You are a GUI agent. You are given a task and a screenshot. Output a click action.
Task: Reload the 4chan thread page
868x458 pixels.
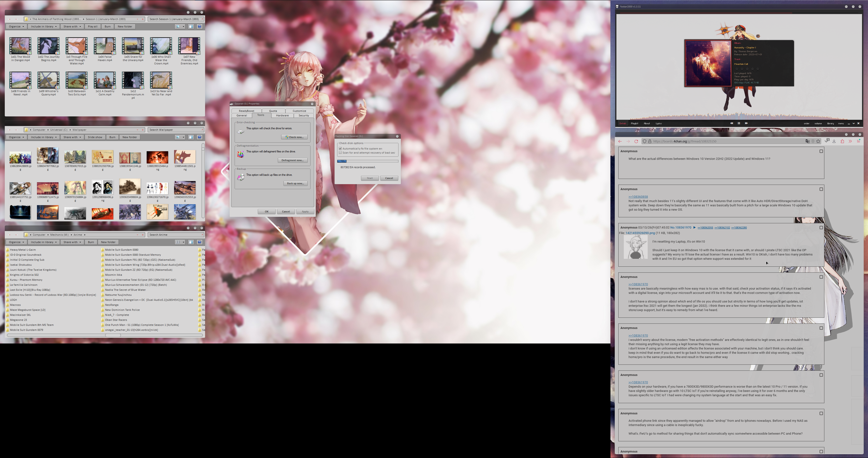tap(636, 141)
